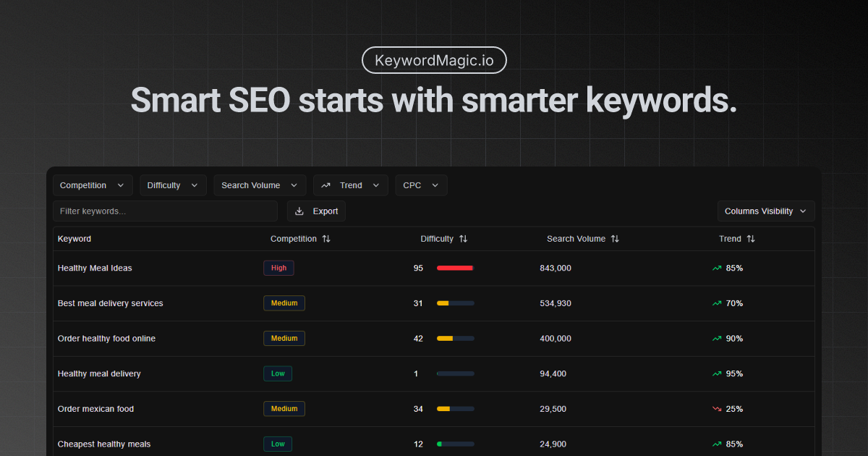Viewport: 868px width, 456px height.
Task: Click the Export button
Action: pyautogui.click(x=316, y=211)
